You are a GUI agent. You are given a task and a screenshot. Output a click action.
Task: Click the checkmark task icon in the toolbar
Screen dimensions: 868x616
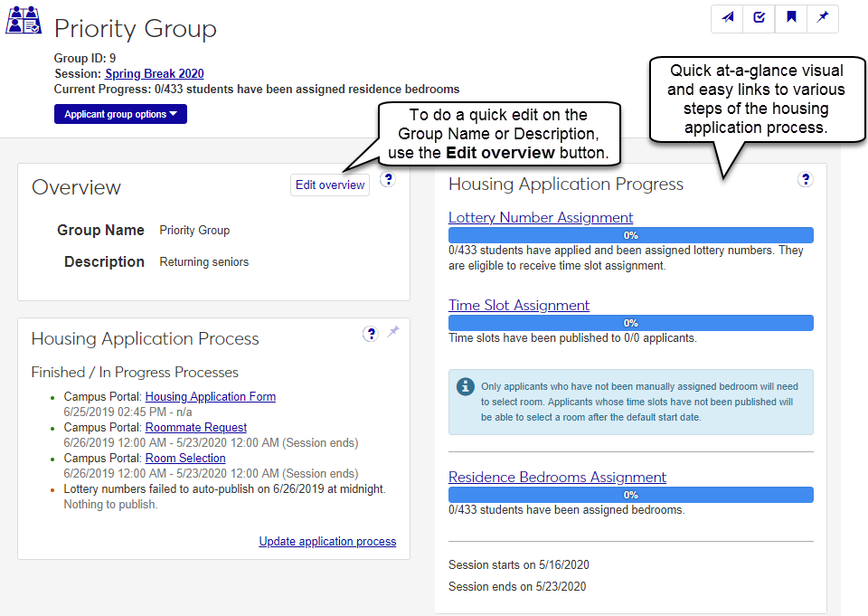(x=759, y=18)
